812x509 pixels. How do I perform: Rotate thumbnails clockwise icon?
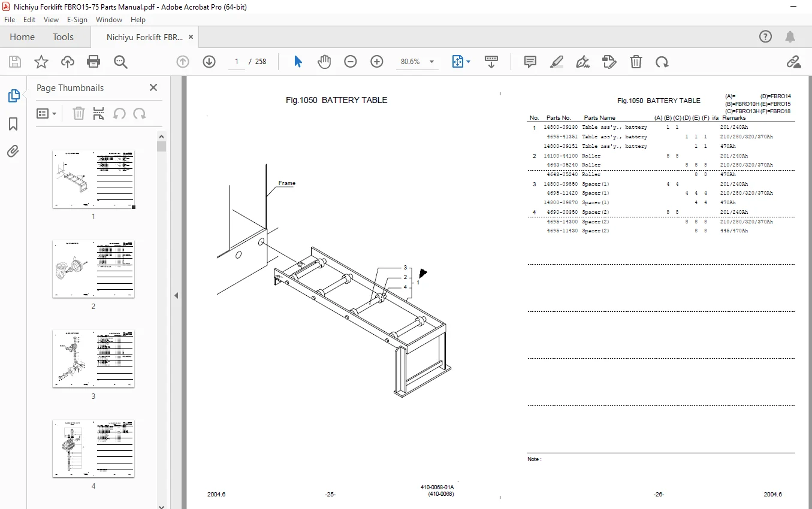pyautogui.click(x=140, y=113)
